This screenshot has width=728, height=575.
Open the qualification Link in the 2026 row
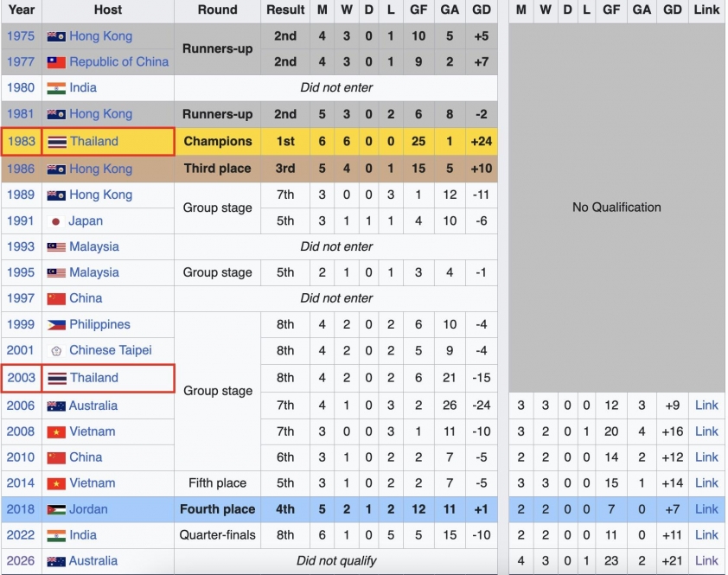(706, 561)
